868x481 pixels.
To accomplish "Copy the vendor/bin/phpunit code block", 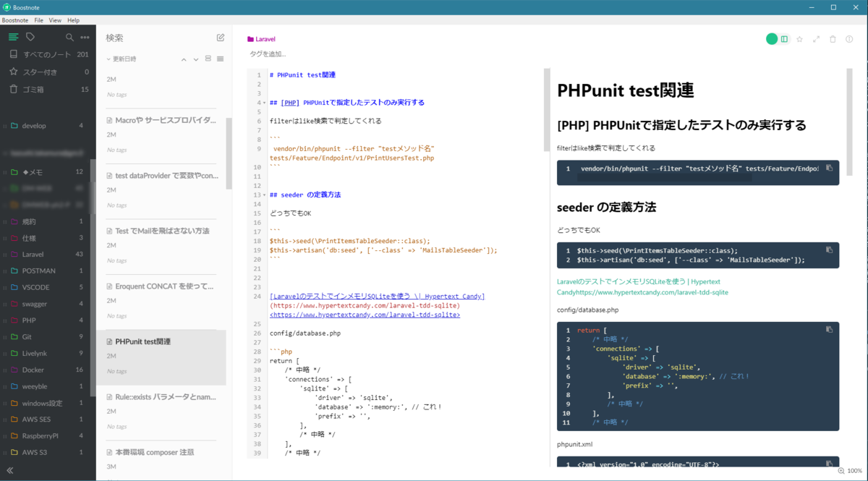I will 829,168.
